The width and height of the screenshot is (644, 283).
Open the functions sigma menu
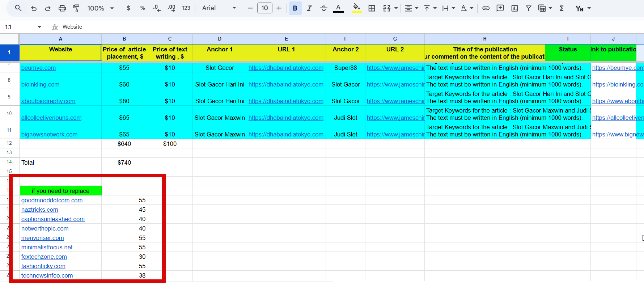[x=562, y=8]
